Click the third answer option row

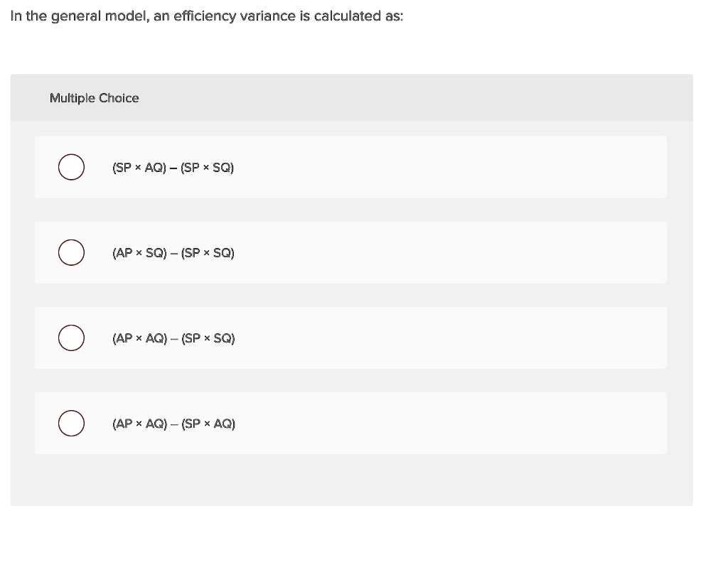(350, 338)
